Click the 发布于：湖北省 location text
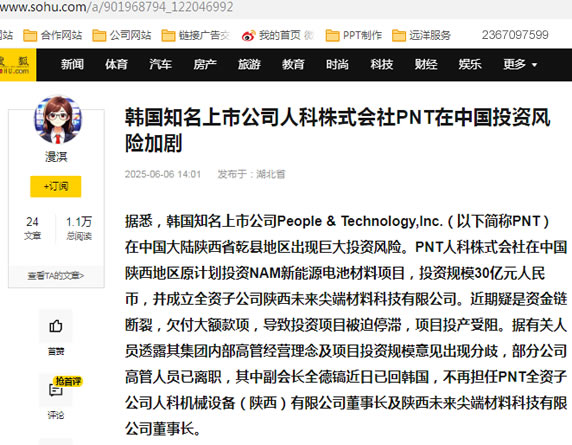572x445 pixels. tap(251, 174)
